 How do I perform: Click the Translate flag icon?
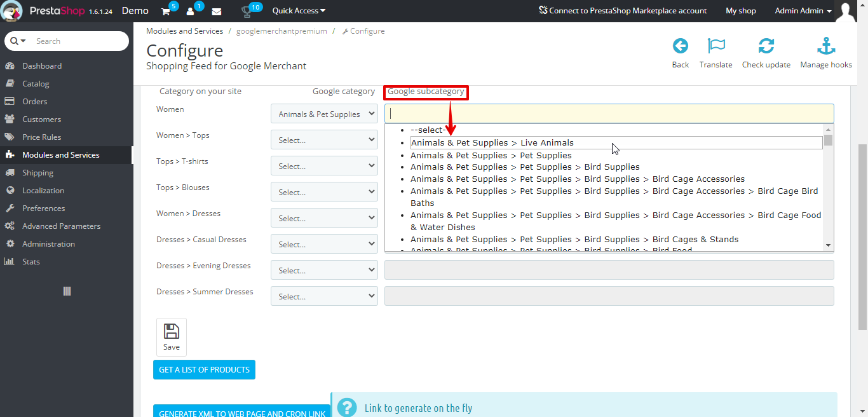pos(716,46)
